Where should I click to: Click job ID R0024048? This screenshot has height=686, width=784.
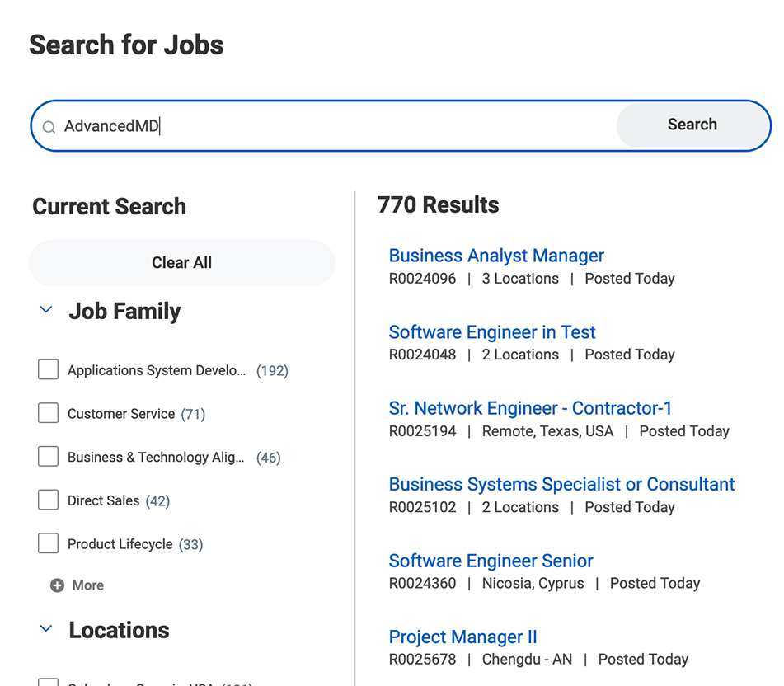422,355
